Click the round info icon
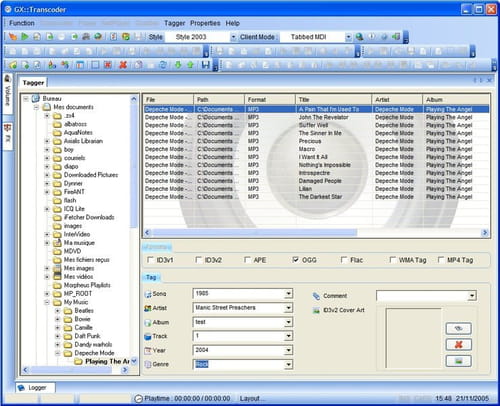 click(x=372, y=37)
